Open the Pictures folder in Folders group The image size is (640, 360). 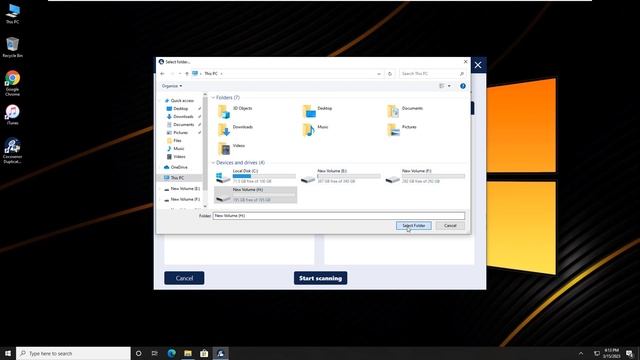point(402,129)
